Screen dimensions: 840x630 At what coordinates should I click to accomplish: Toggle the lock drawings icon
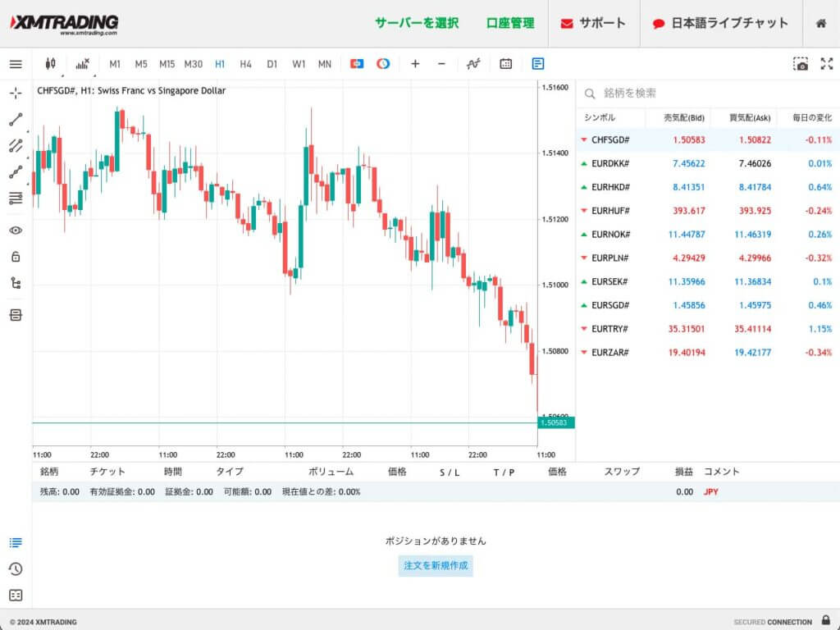pos(16,257)
